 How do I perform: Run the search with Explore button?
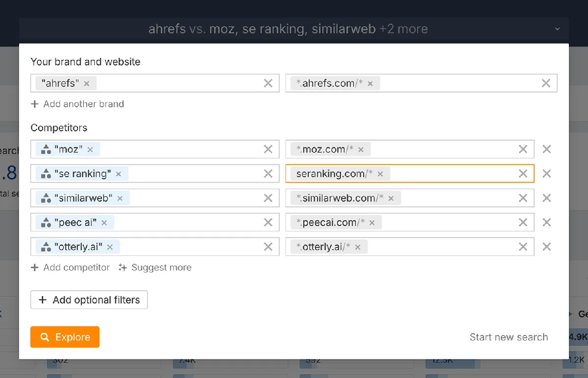65,337
